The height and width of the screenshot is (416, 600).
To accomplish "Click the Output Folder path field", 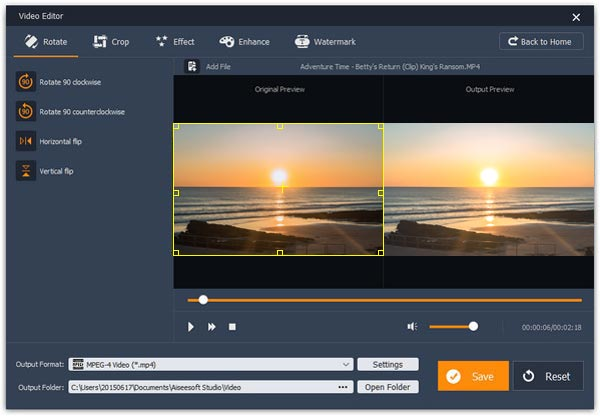I will coord(200,387).
